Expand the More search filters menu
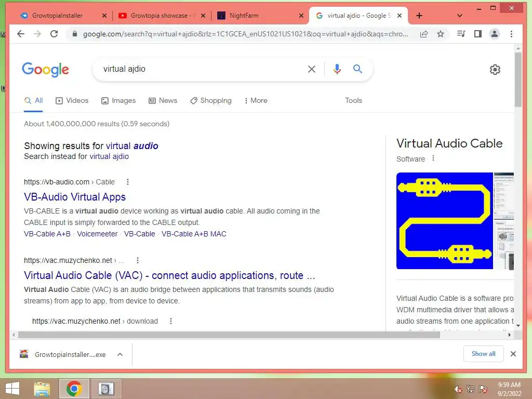Viewport: 532px width, 399px height. [x=256, y=100]
